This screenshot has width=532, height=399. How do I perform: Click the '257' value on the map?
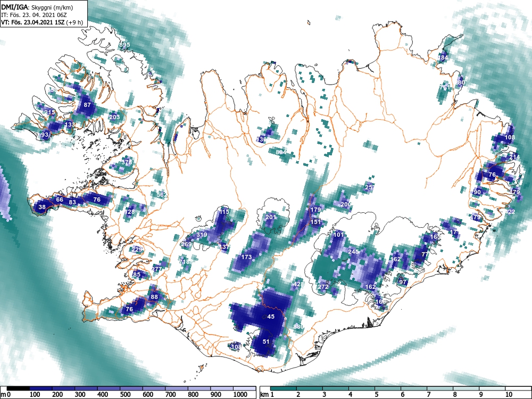coord(370,187)
